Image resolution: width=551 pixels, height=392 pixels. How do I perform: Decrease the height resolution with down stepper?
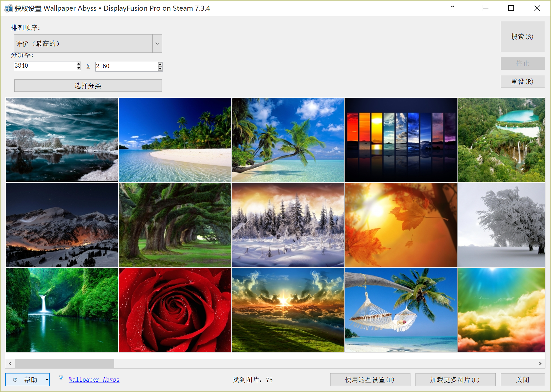(x=160, y=68)
